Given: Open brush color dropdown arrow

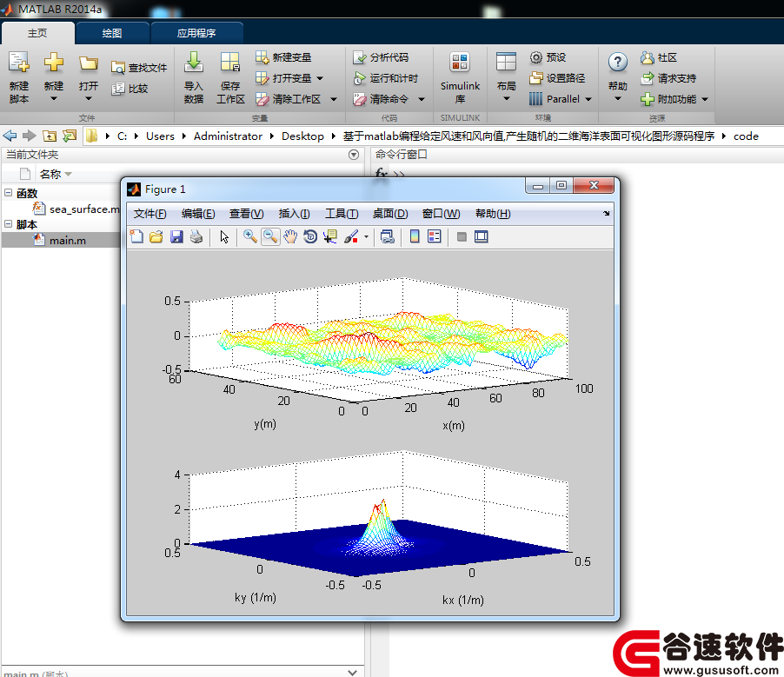Looking at the screenshot, I should tap(367, 237).
